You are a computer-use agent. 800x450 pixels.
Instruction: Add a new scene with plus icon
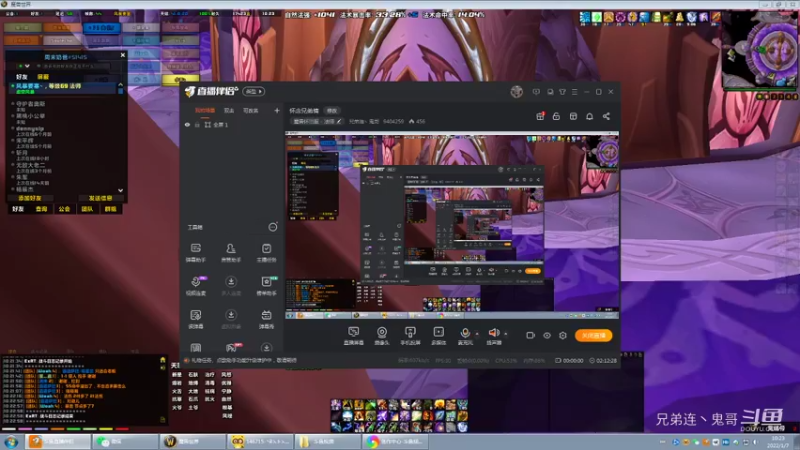point(277,110)
